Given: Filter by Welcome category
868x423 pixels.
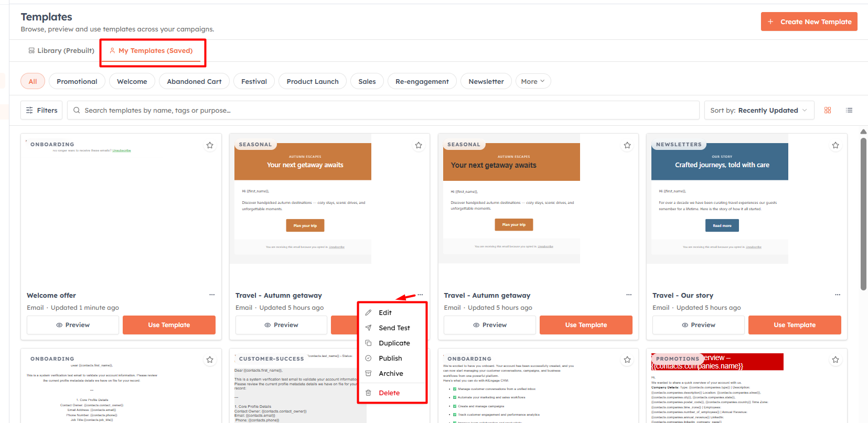Looking at the screenshot, I should tap(132, 81).
